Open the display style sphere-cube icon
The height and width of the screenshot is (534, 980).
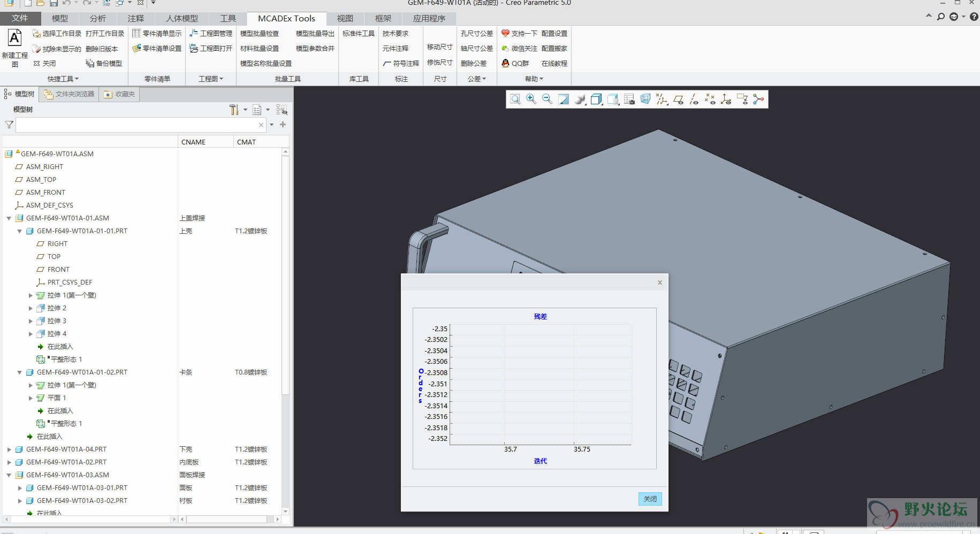tap(580, 100)
